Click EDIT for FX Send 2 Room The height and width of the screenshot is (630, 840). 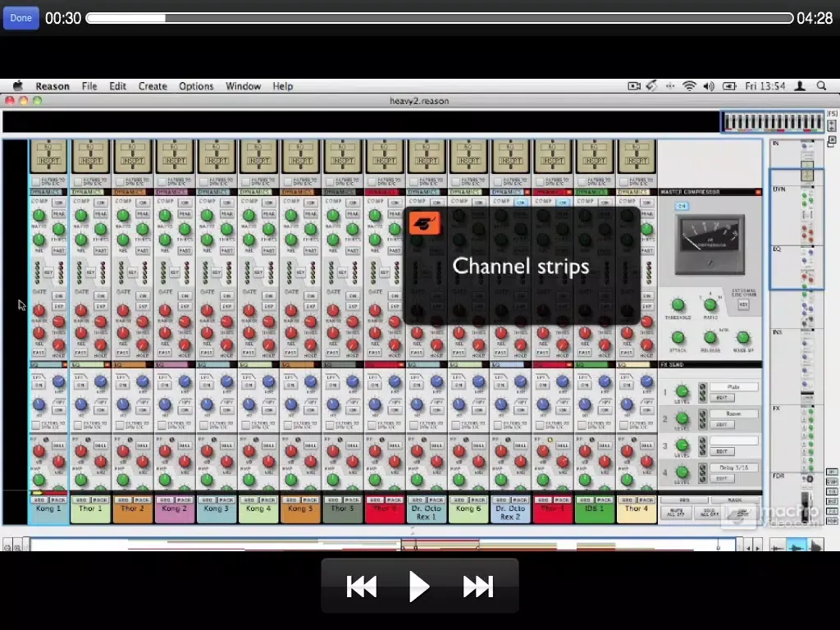(722, 425)
